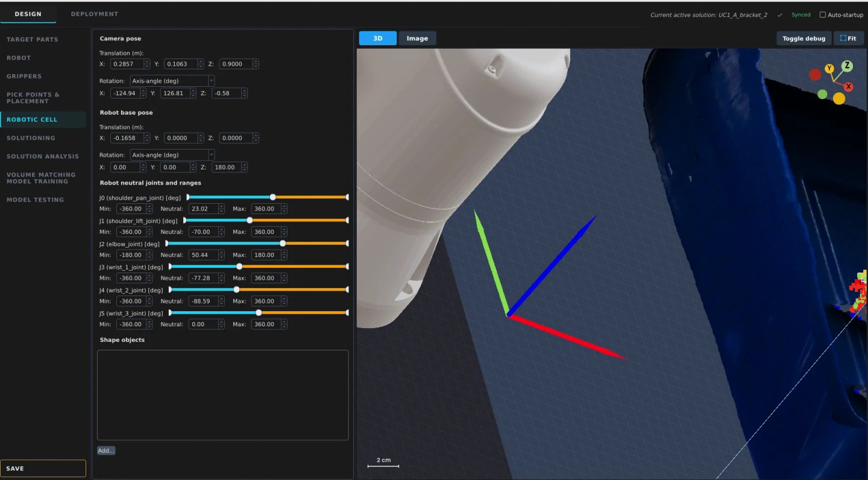Open the MODEL TESTING section

pyautogui.click(x=35, y=200)
